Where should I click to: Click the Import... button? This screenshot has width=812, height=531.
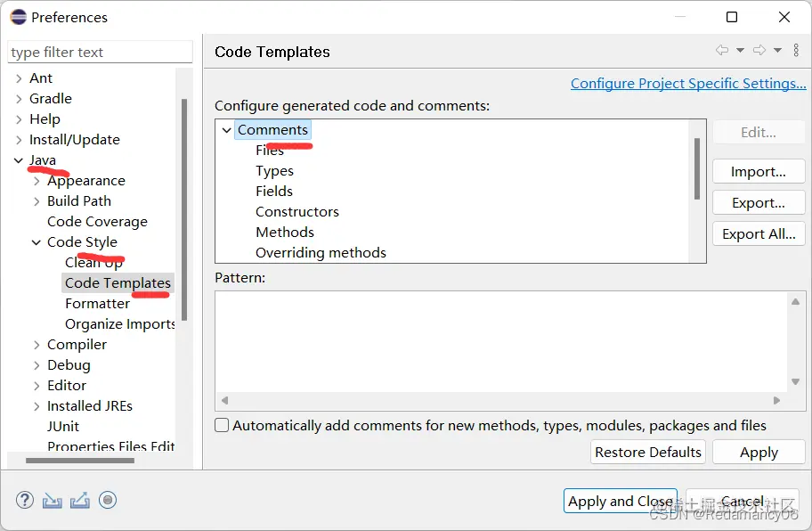click(759, 171)
